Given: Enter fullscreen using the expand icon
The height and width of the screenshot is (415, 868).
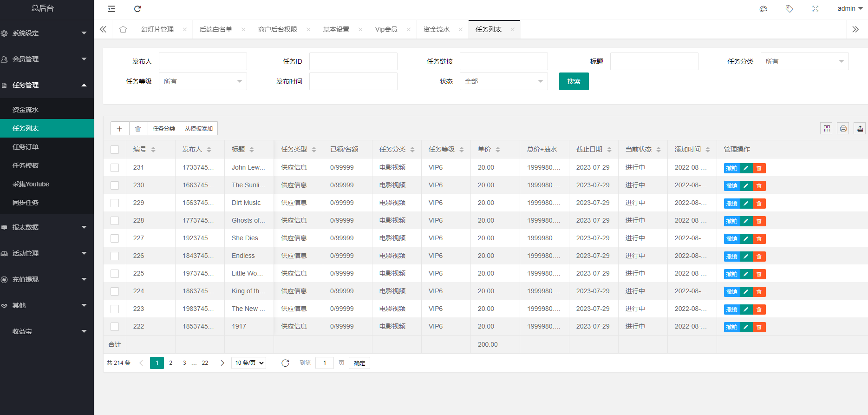Looking at the screenshot, I should coord(815,9).
